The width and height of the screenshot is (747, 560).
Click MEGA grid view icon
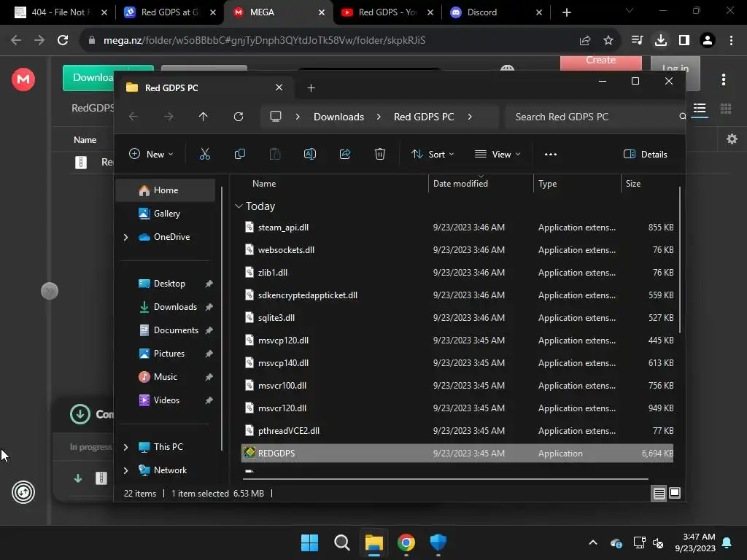(726, 109)
